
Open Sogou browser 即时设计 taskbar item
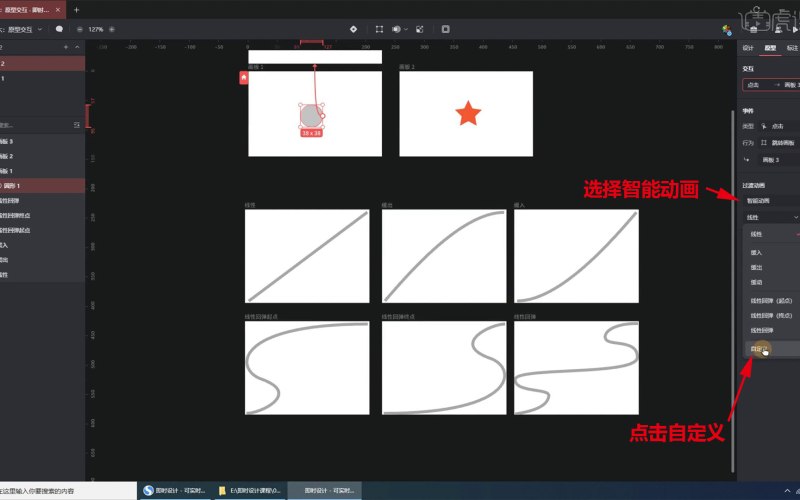174,491
